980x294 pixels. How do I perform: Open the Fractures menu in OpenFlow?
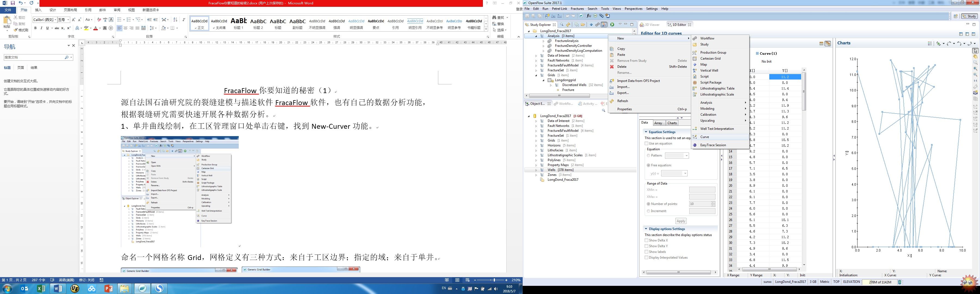(x=577, y=9)
